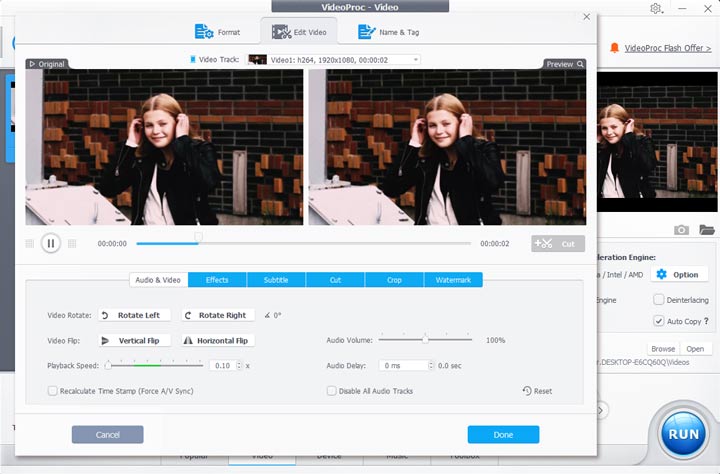Image resolution: width=720 pixels, height=474 pixels.
Task: Open the Cut tab
Action: point(335,280)
